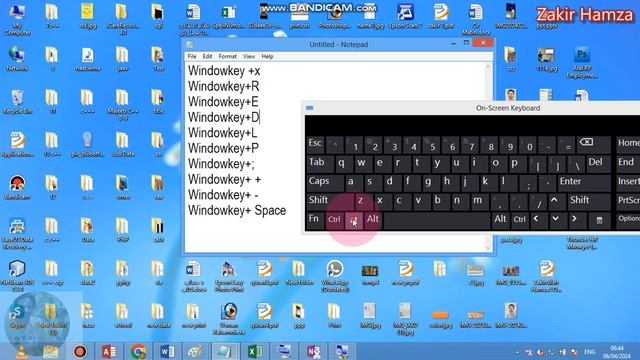Click the right arrow key on On-Screen Keyboard

click(575, 220)
